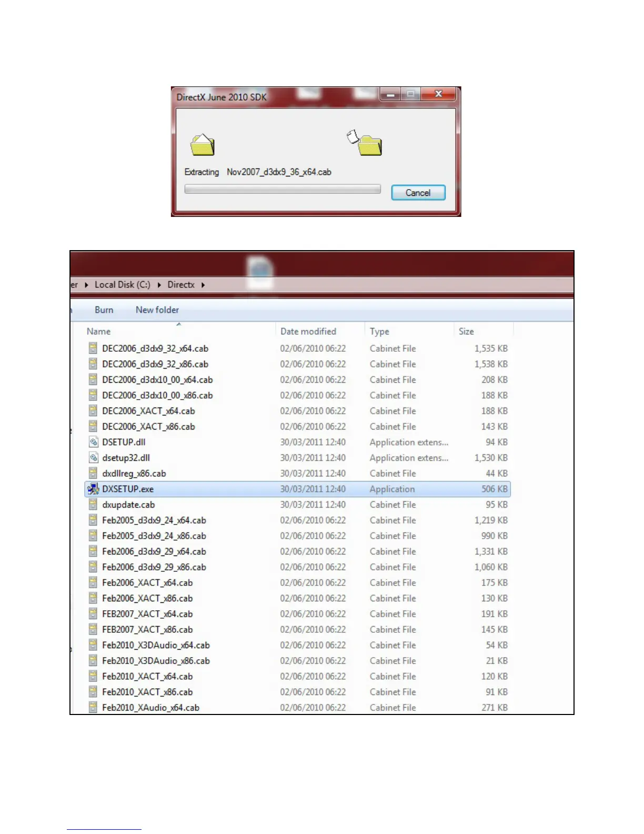Click the Feb2010_XACT_x64.cab file icon
This screenshot has height=834, width=644.
pyautogui.click(x=93, y=676)
